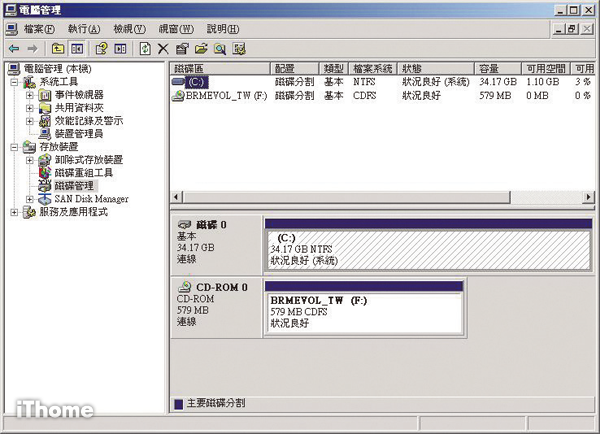Open the 檢視(V) menu
Image resolution: width=600 pixels, height=434 pixels.
tap(129, 29)
